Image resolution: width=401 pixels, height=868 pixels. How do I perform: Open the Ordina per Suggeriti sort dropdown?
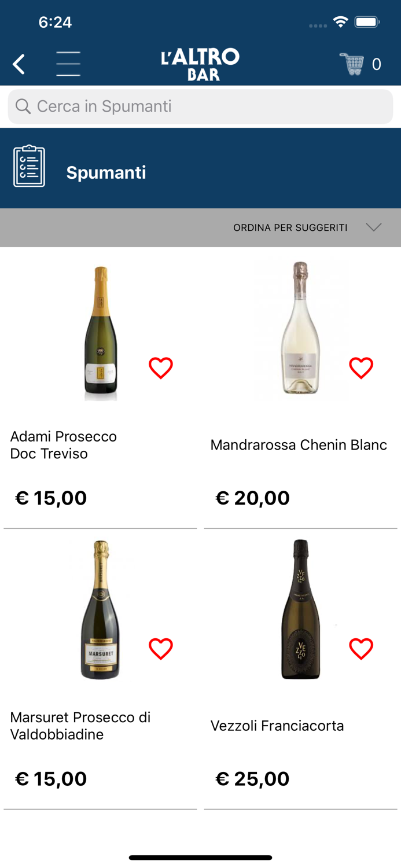pyautogui.click(x=290, y=227)
